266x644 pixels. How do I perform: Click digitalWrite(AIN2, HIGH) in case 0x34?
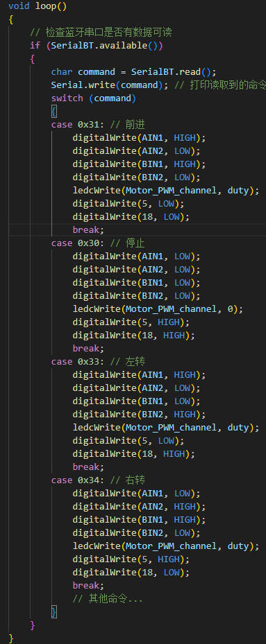pos(139,507)
